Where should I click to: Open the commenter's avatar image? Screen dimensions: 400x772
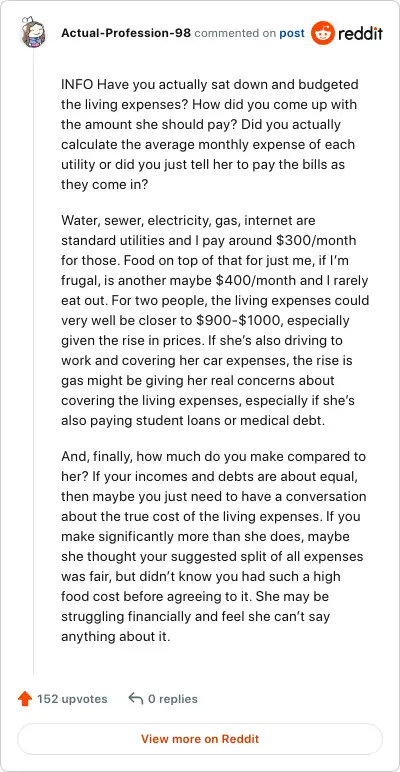point(33,33)
